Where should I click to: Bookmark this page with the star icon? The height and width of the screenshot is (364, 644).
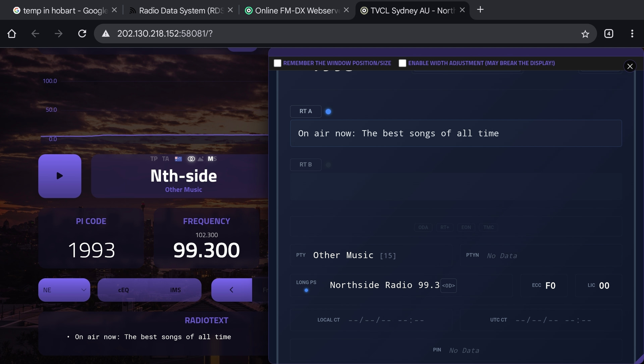coord(585,34)
